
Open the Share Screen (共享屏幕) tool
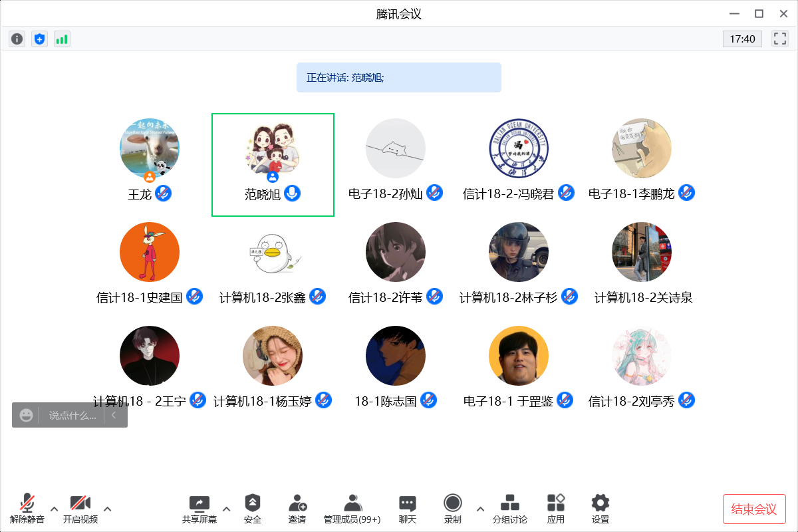[199, 509]
